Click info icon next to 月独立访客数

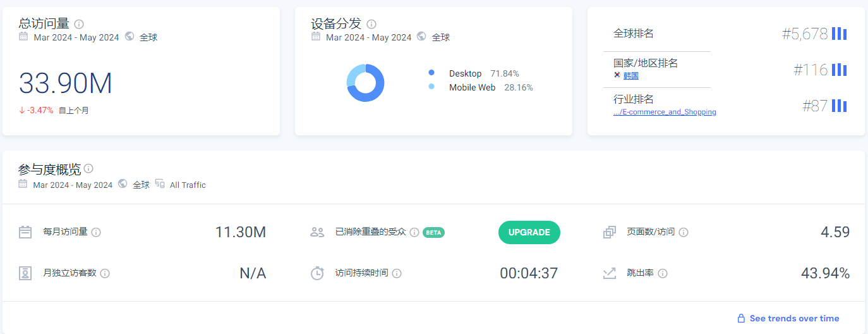[x=105, y=273]
